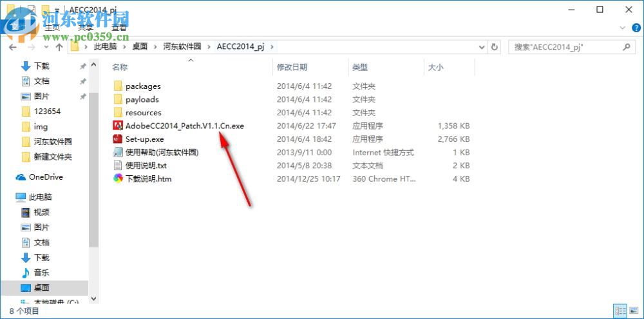
Task: Open the 主页 ribbon tab
Action: click(52, 28)
